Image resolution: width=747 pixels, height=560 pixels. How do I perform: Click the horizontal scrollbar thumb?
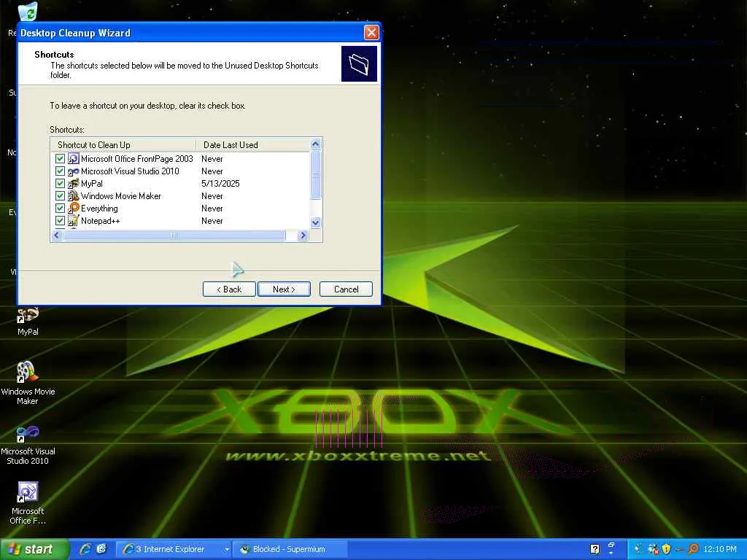click(174, 236)
